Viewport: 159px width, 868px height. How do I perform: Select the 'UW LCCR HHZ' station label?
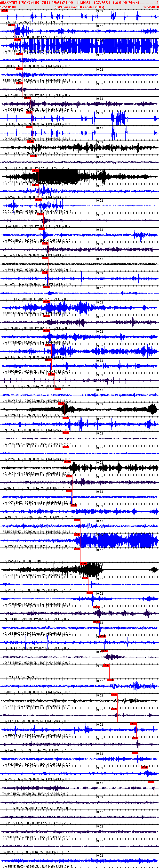tap(13, 415)
